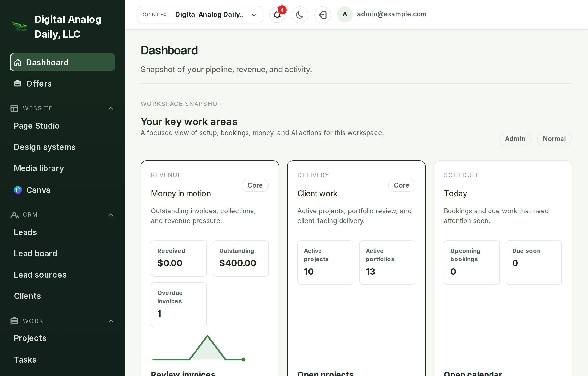This screenshot has width=588, height=376.
Task: Open Clients in the sidebar
Action: coord(27,296)
